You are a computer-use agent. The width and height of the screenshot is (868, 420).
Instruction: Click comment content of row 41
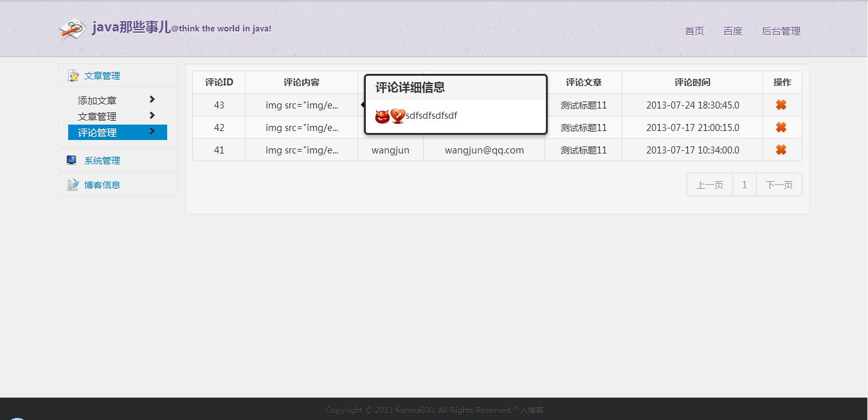point(302,150)
